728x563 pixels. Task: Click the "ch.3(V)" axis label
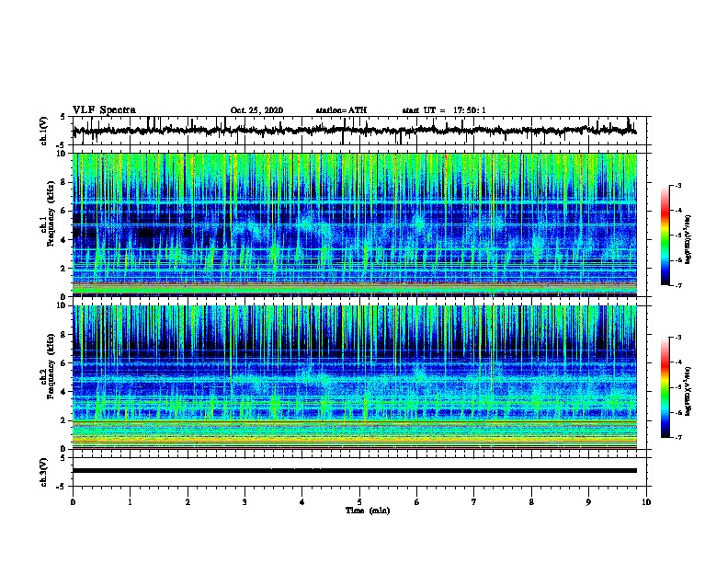click(44, 472)
